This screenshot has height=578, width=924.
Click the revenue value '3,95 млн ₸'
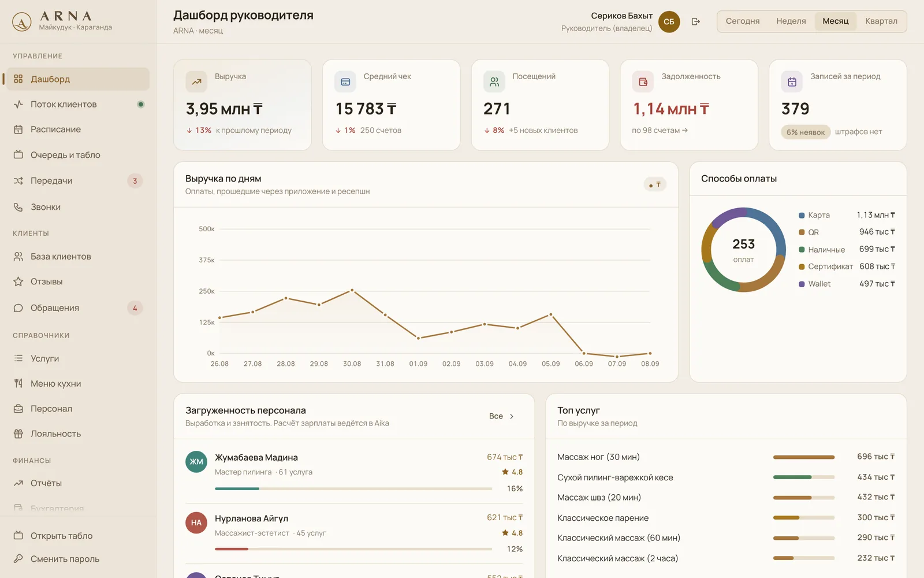pos(224,109)
